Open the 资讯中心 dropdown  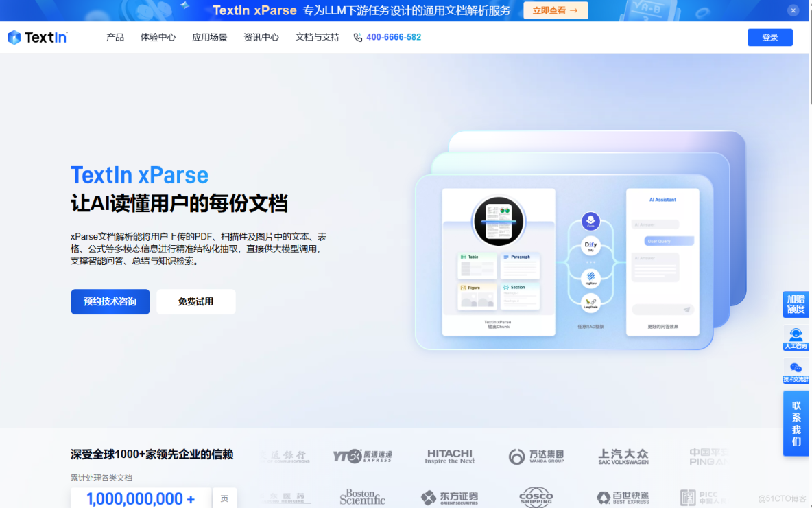(260, 37)
